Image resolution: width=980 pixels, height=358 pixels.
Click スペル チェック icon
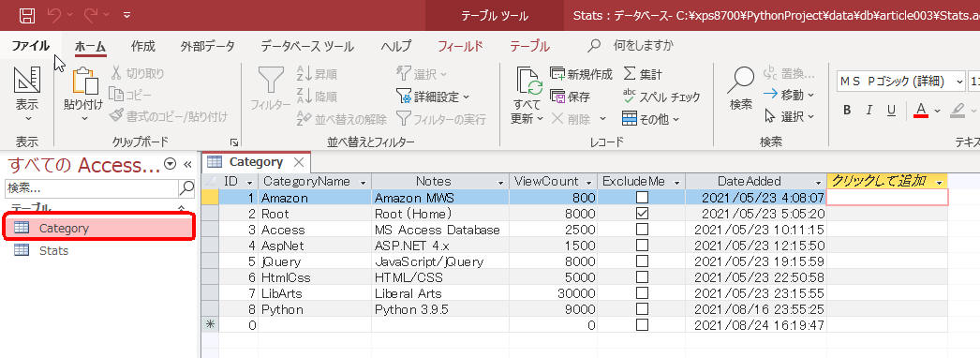[x=629, y=97]
